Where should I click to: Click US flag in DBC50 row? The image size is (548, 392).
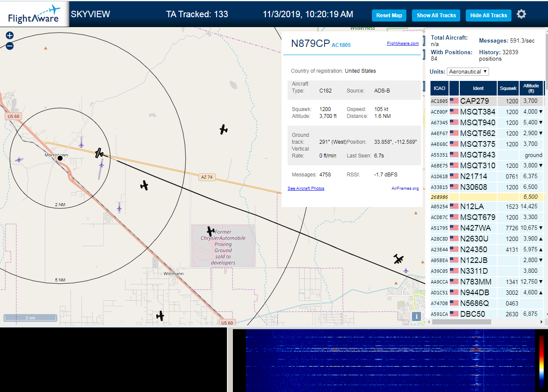pos(454,314)
